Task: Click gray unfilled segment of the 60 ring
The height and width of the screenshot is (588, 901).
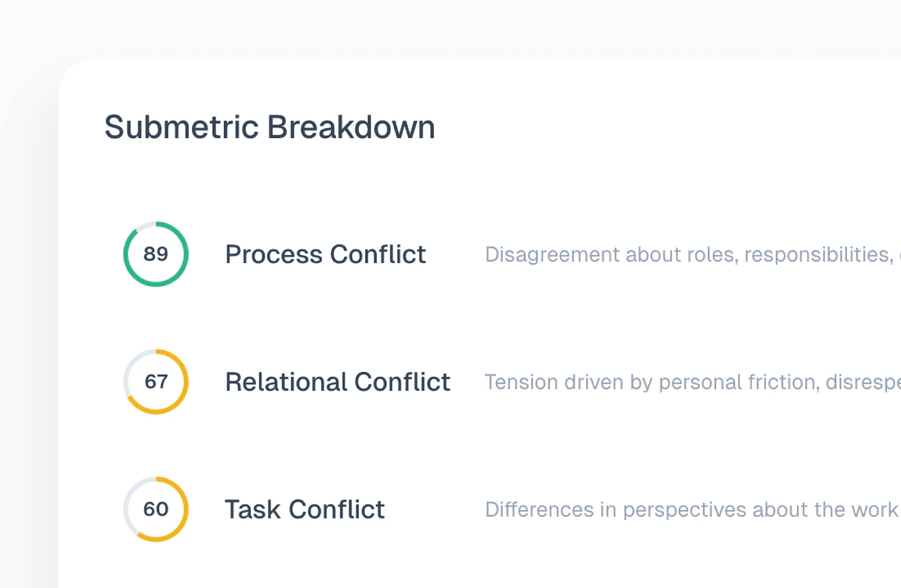Action: point(128,500)
